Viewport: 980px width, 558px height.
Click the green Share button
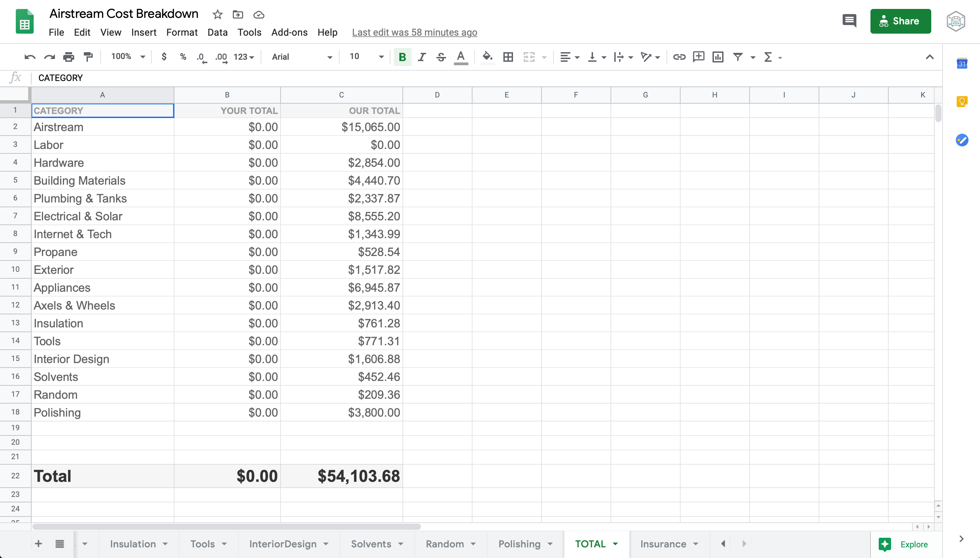(x=900, y=21)
